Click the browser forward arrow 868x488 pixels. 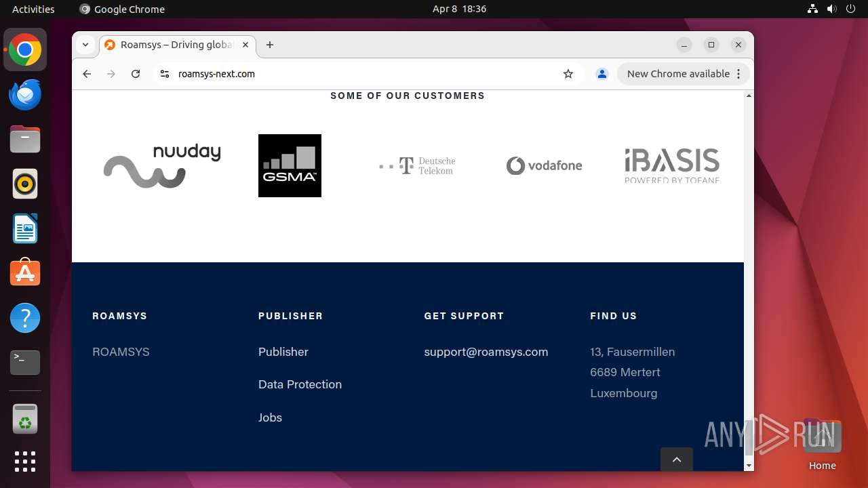pyautogui.click(x=111, y=74)
